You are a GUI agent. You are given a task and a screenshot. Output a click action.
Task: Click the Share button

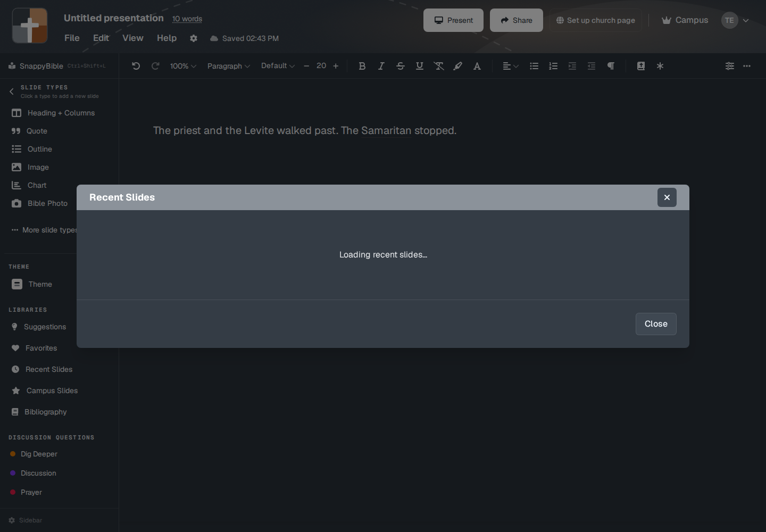(517, 20)
